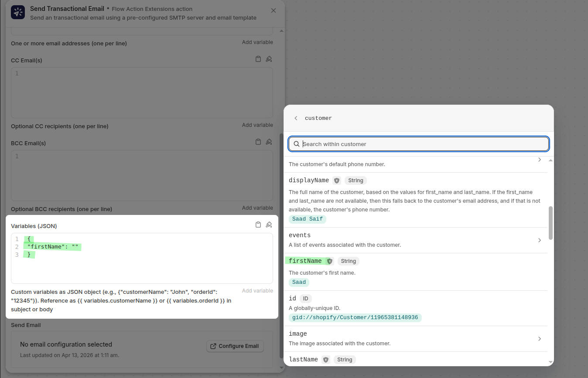
Task: Expand the image field chevron
Action: [540, 339]
